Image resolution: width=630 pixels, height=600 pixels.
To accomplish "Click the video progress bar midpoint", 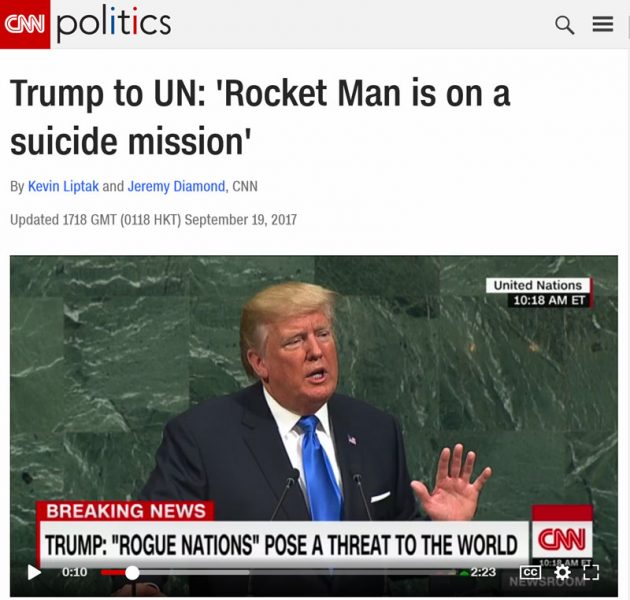I will (x=279, y=572).
